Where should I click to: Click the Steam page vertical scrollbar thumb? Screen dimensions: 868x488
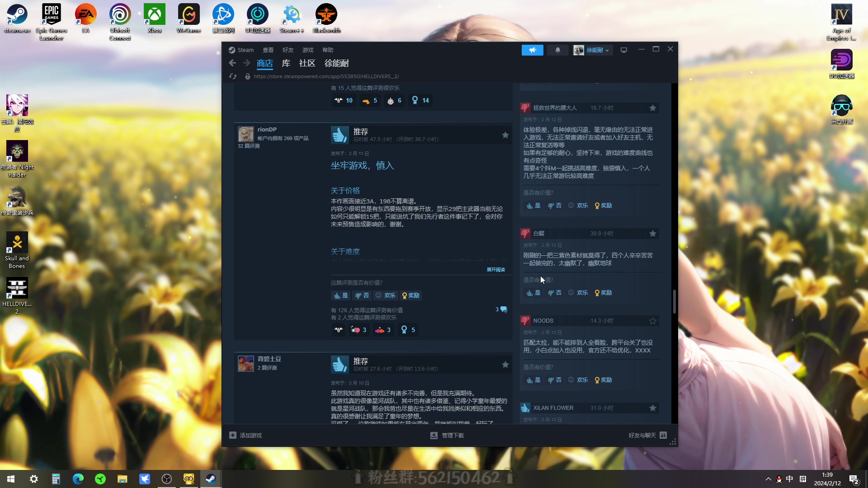(674, 301)
